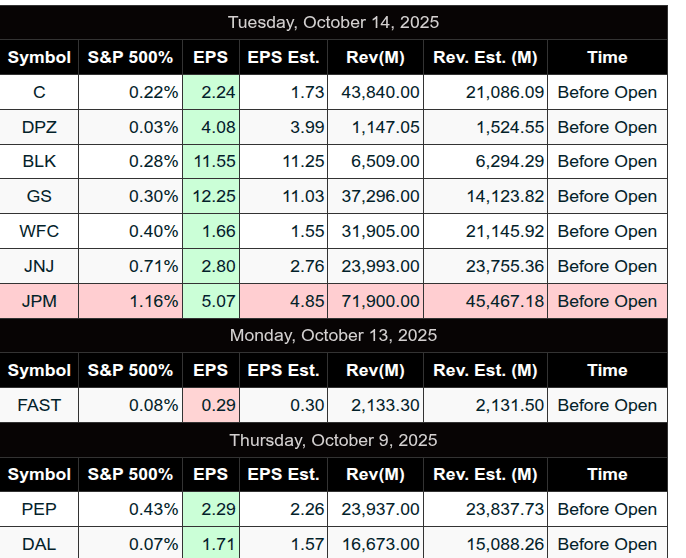
Task: Click EPS Est. column header in Tuesday section
Action: 283,57
